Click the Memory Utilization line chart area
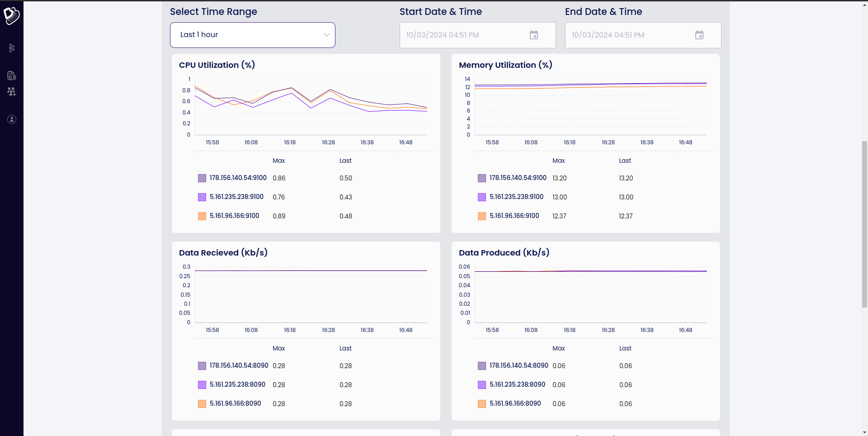This screenshot has height=436, width=868. (591, 107)
